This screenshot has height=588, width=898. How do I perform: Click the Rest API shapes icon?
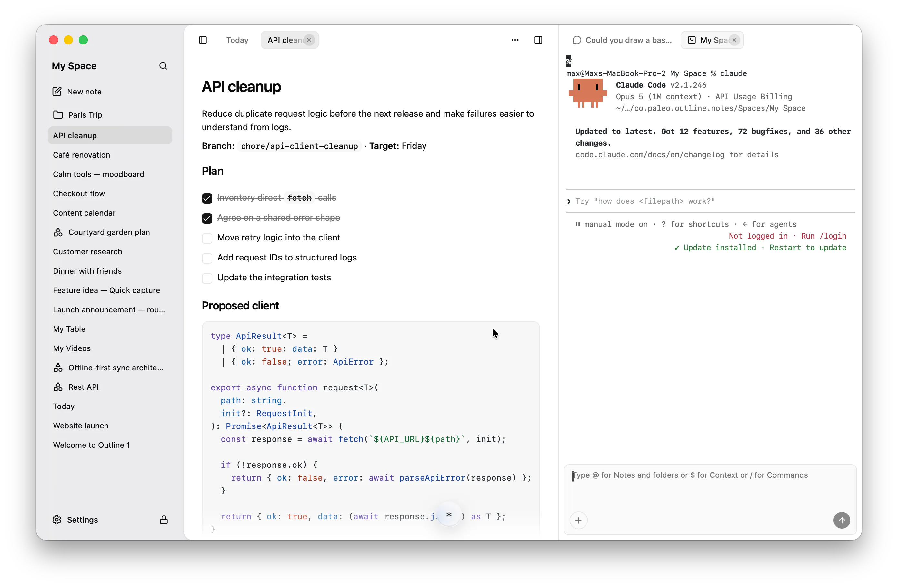(x=58, y=387)
